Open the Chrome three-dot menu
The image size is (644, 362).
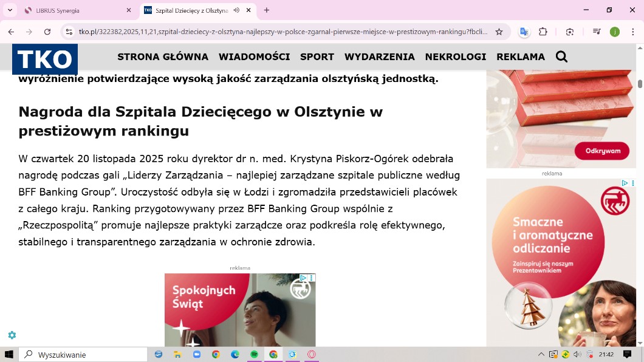(632, 32)
